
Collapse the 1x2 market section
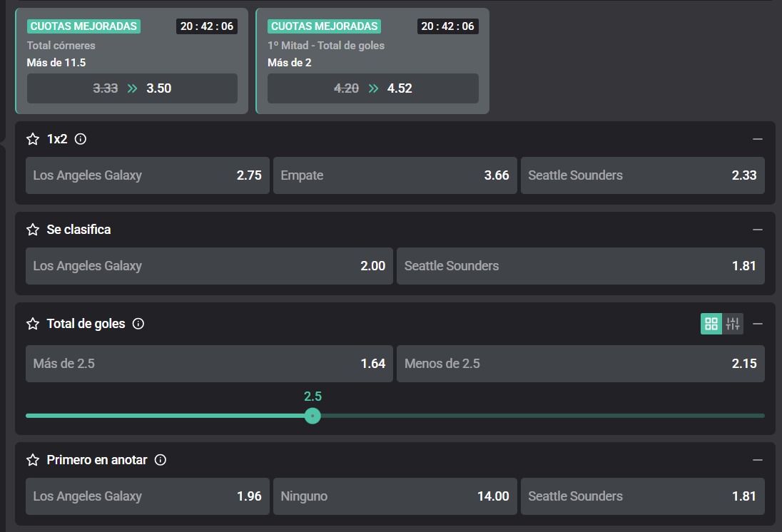pyautogui.click(x=758, y=139)
